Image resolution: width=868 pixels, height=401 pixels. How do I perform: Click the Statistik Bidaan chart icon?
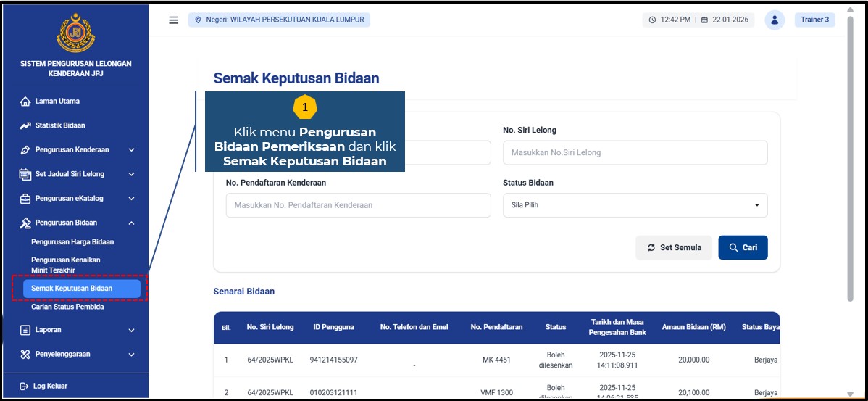click(25, 126)
